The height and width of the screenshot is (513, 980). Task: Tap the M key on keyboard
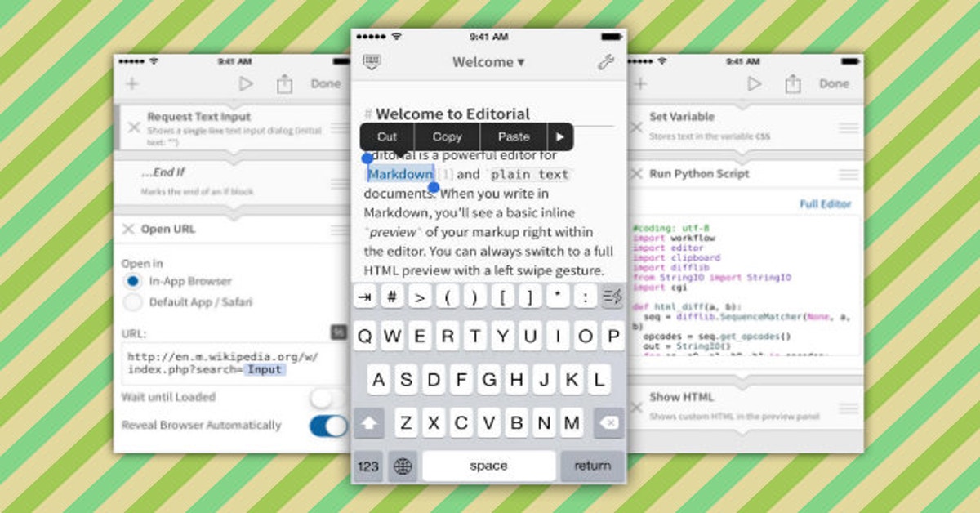pos(572,423)
